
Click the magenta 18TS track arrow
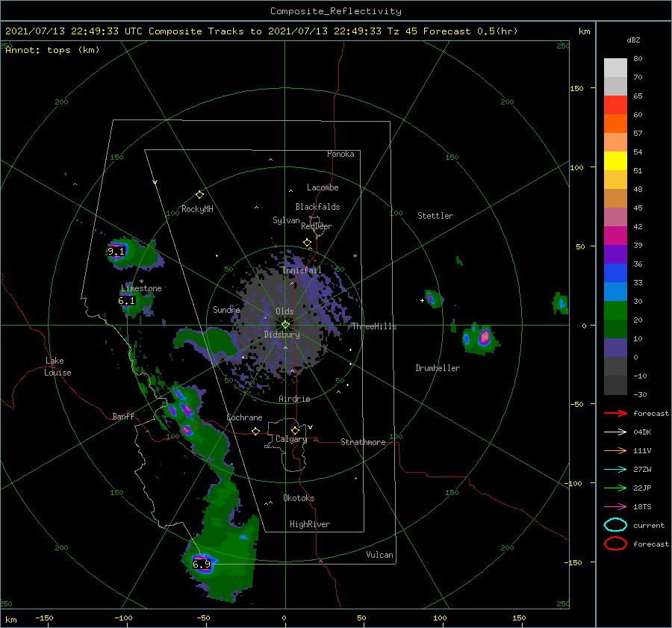(x=615, y=507)
